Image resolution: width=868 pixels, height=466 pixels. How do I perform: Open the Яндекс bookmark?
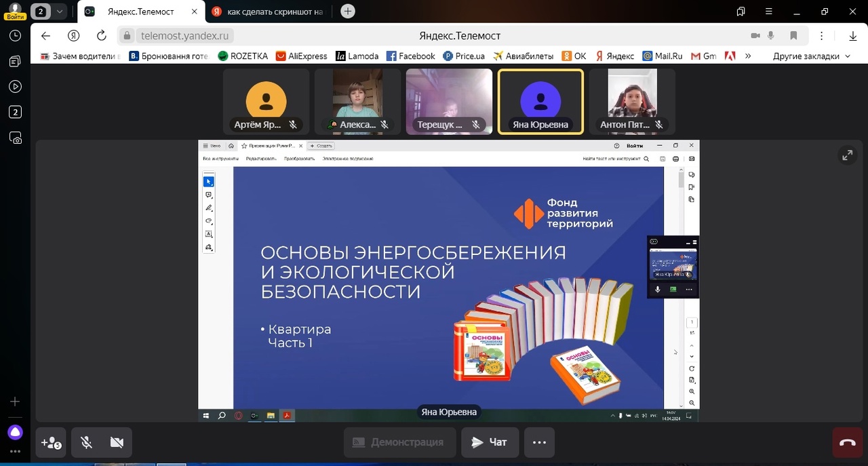click(614, 56)
